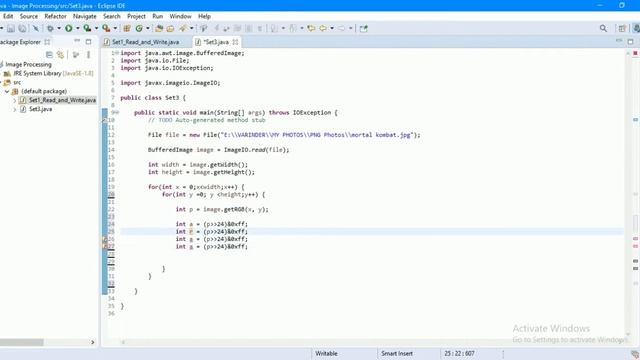Click the Open Type icon

pyautogui.click(x=159, y=28)
